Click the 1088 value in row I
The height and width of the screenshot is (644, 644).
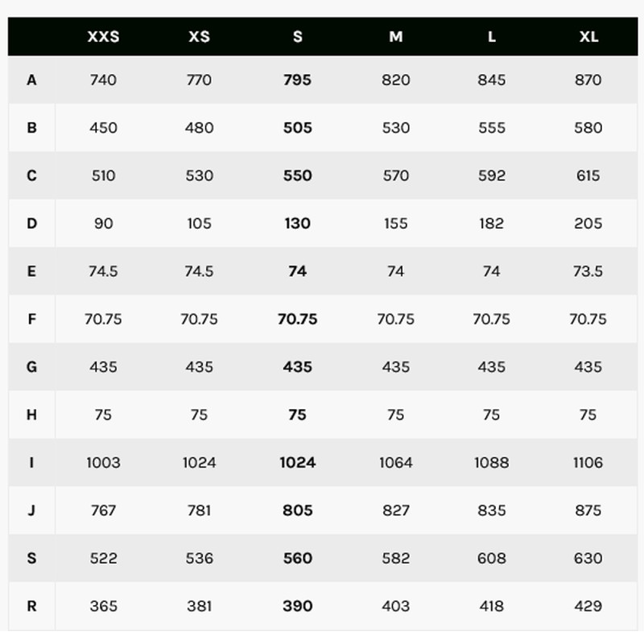(x=492, y=462)
